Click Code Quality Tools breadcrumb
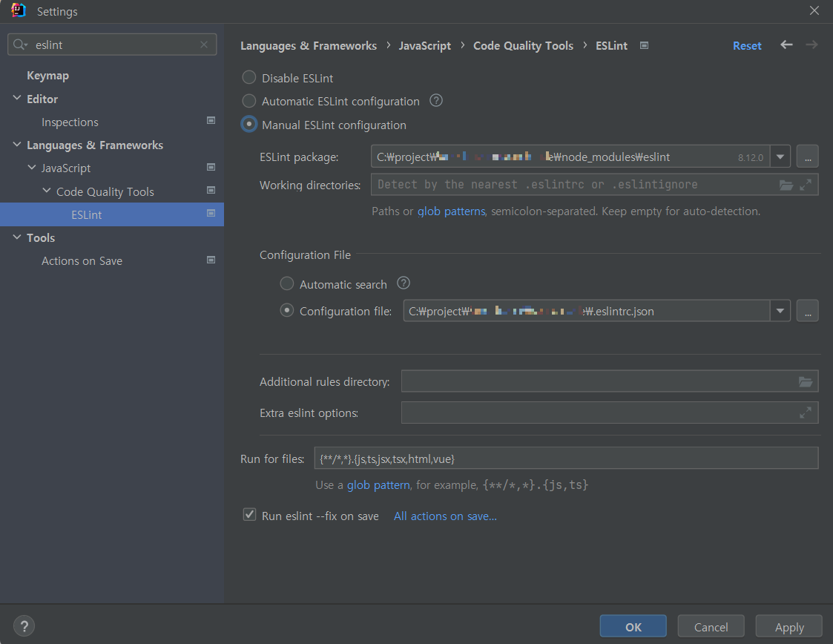The height and width of the screenshot is (644, 833). click(523, 46)
